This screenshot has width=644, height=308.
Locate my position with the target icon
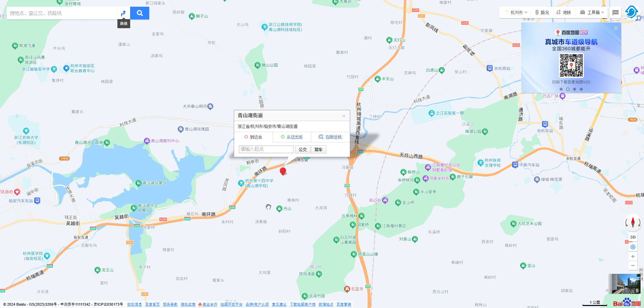[x=633, y=247]
